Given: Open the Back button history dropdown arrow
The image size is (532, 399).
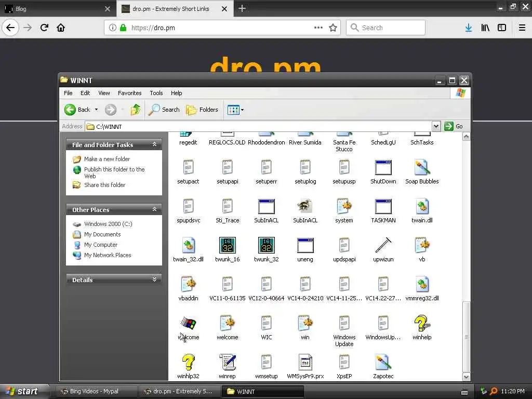Looking at the screenshot, I should pos(96,110).
